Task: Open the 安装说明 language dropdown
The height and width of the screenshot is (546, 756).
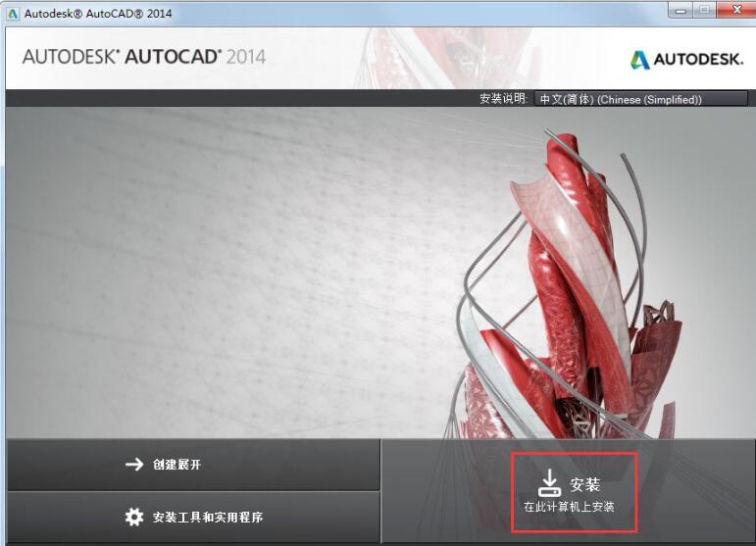Action: [x=641, y=99]
